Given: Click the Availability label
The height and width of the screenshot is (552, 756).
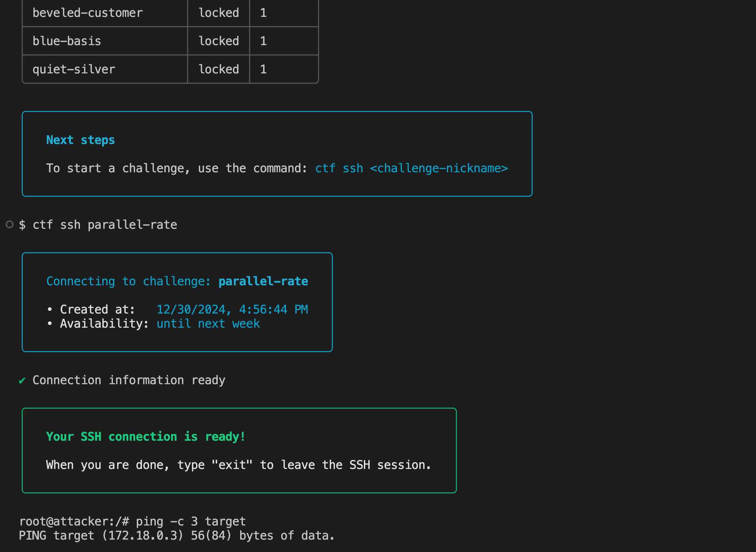Looking at the screenshot, I should (x=104, y=324).
